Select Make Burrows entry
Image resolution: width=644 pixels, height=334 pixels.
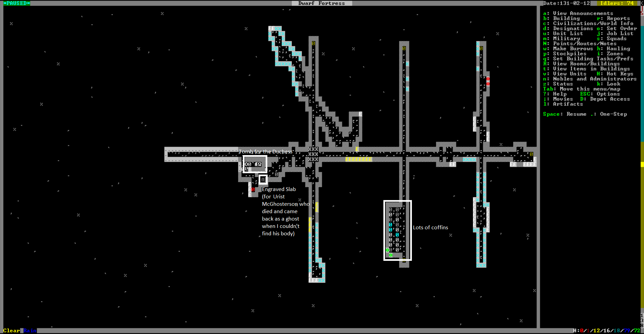[568, 49]
